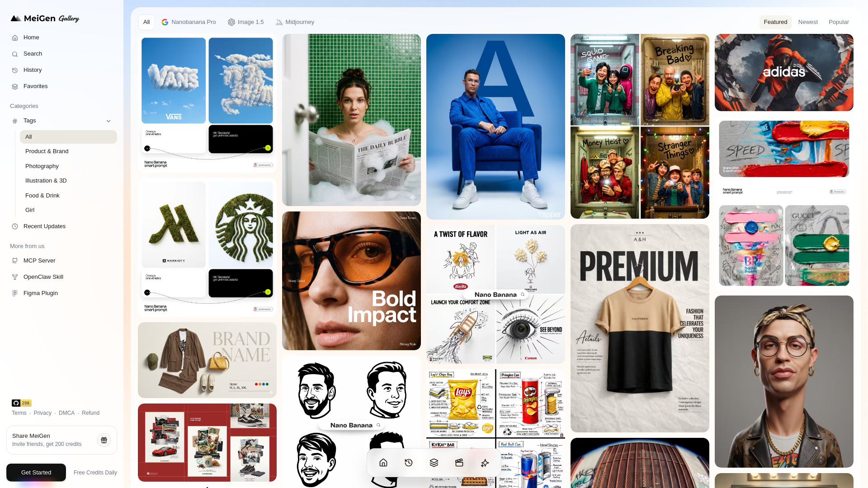Open Favorites in the sidebar
The width and height of the screenshot is (868, 488).
click(35, 86)
